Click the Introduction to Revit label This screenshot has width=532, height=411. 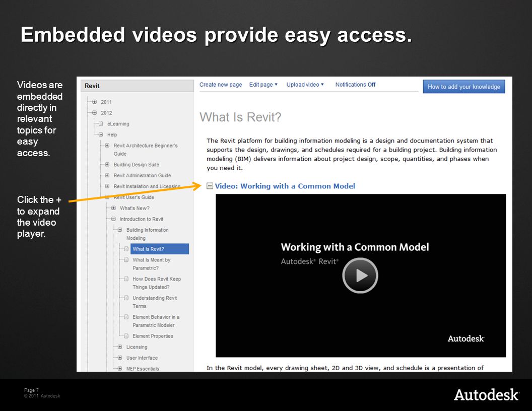click(142, 219)
